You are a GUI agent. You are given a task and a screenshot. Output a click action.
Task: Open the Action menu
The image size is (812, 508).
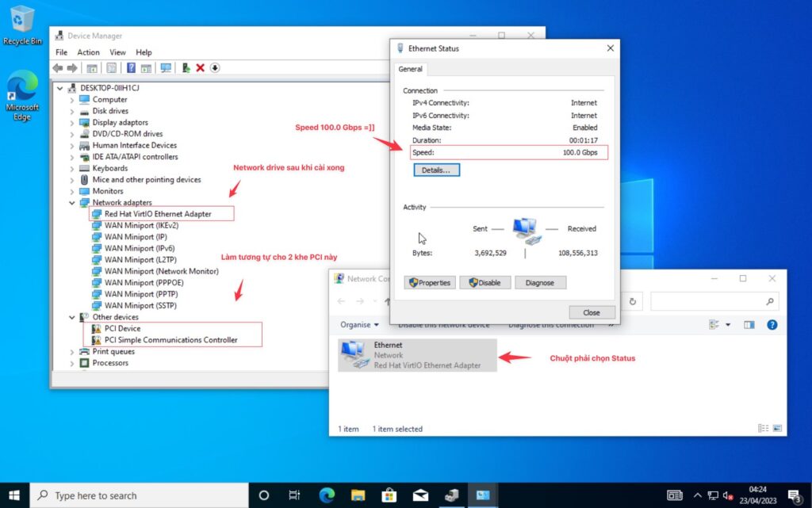coord(89,52)
